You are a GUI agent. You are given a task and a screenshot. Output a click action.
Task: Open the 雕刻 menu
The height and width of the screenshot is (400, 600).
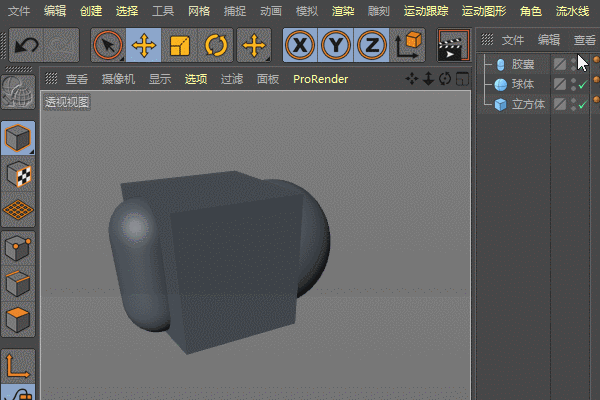(378, 11)
